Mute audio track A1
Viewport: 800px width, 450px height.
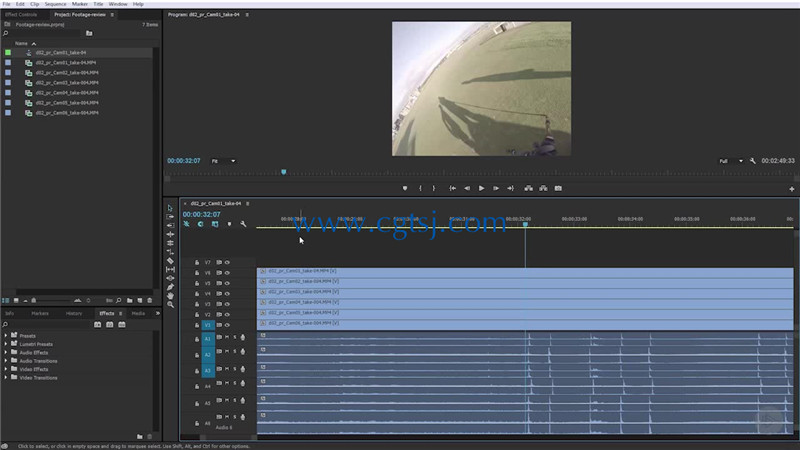(227, 337)
